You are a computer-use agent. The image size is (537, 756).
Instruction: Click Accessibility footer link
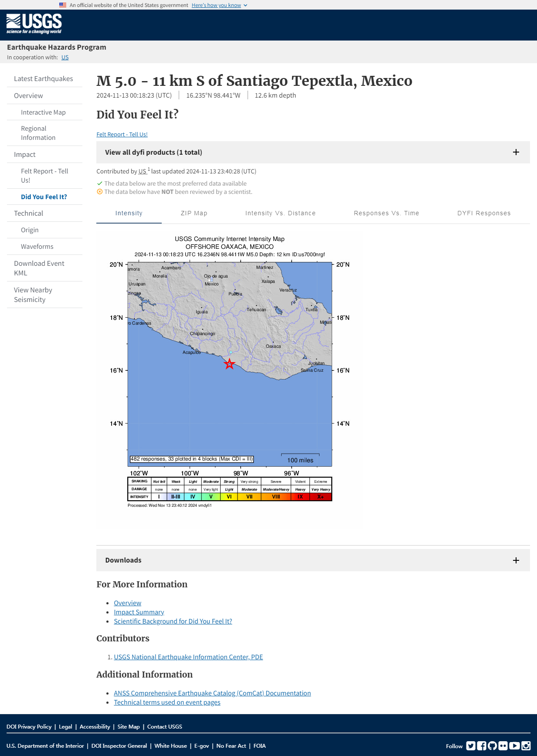[x=95, y=727]
